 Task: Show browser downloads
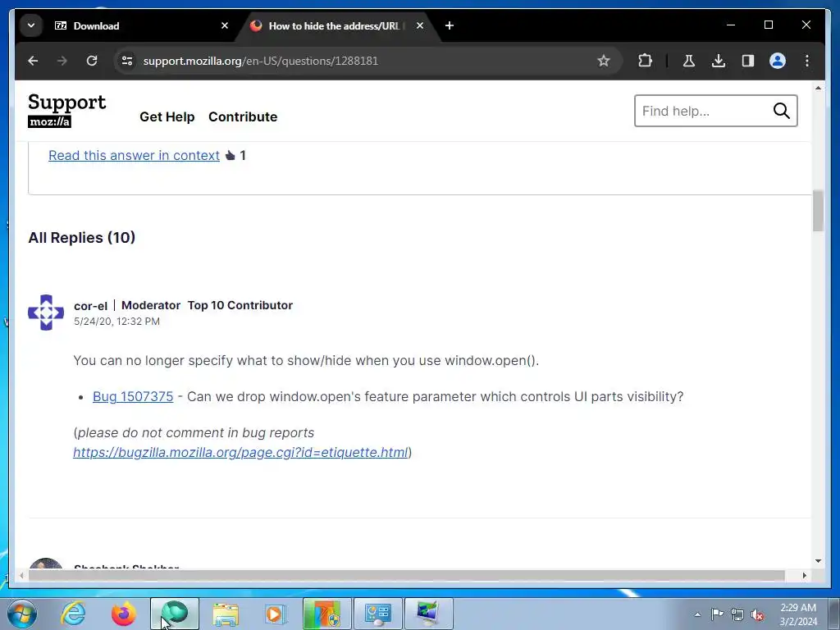(x=719, y=61)
